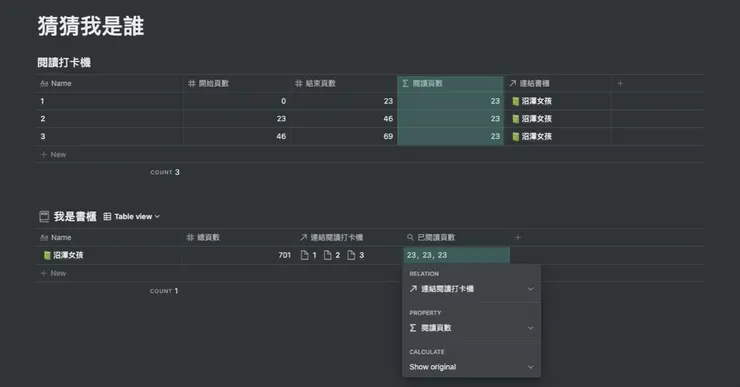Viewport: 740px width, 387px height.
Task: Add a new column to 我是書櫃 table
Action: pyautogui.click(x=518, y=237)
